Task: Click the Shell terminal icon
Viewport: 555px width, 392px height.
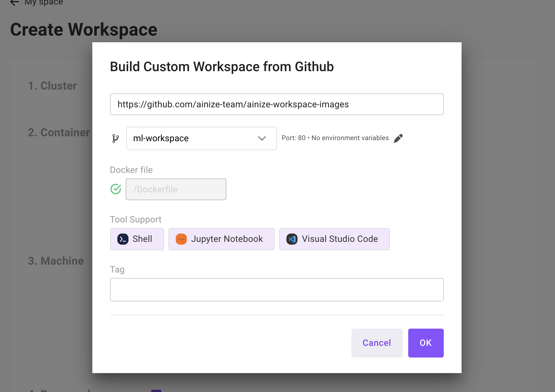Action: tap(123, 239)
